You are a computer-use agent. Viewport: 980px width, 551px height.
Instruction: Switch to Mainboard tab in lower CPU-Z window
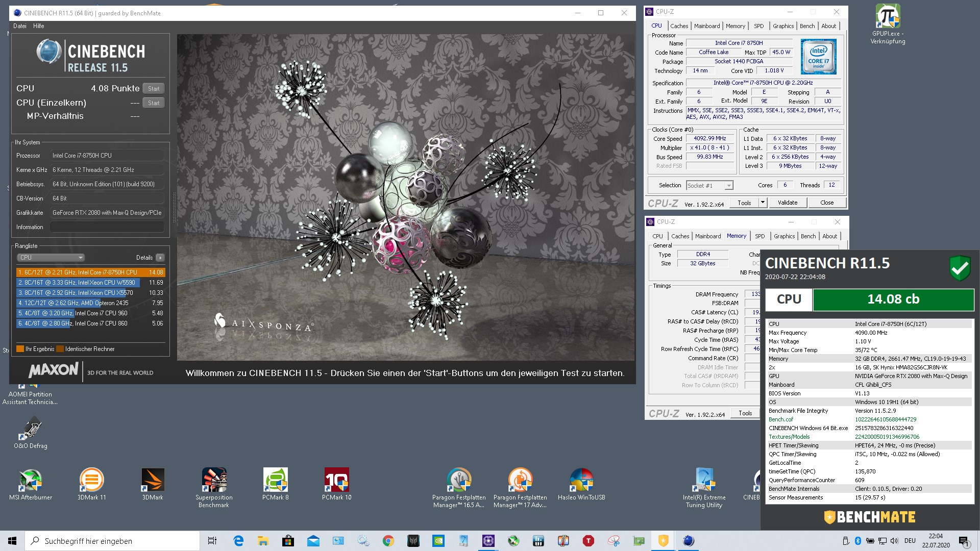[x=708, y=236]
